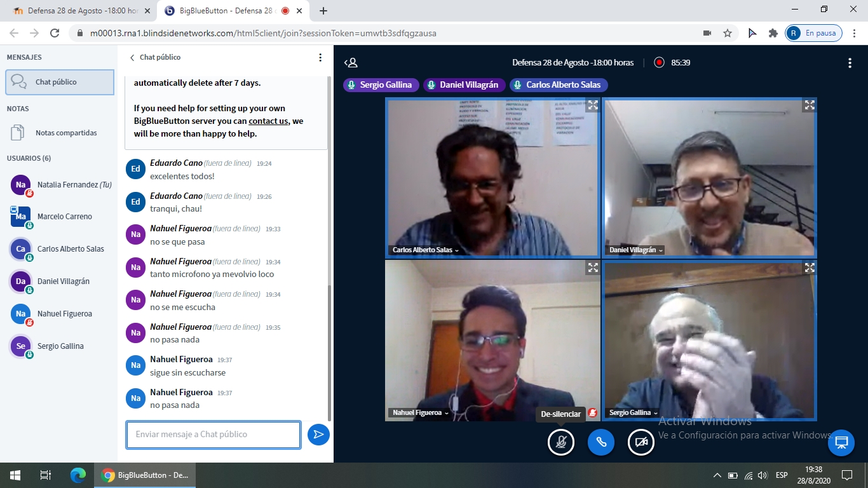
Task: Fullscreen Carlos Alberto Salas video
Action: point(592,105)
